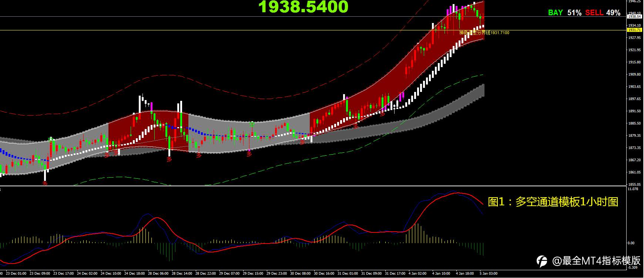Click the yellow 1931.71 price tag
Image resolution: width=644 pixels, height=278 pixels.
(634, 30)
